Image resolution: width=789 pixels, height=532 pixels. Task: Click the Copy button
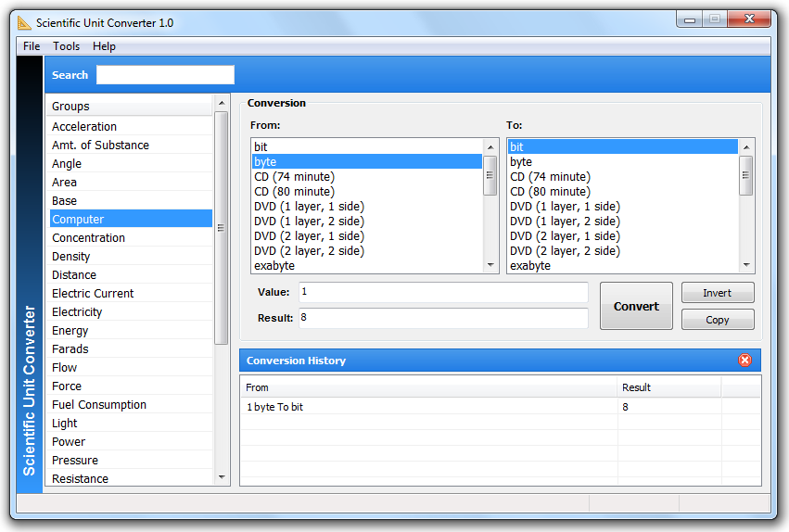(x=718, y=320)
